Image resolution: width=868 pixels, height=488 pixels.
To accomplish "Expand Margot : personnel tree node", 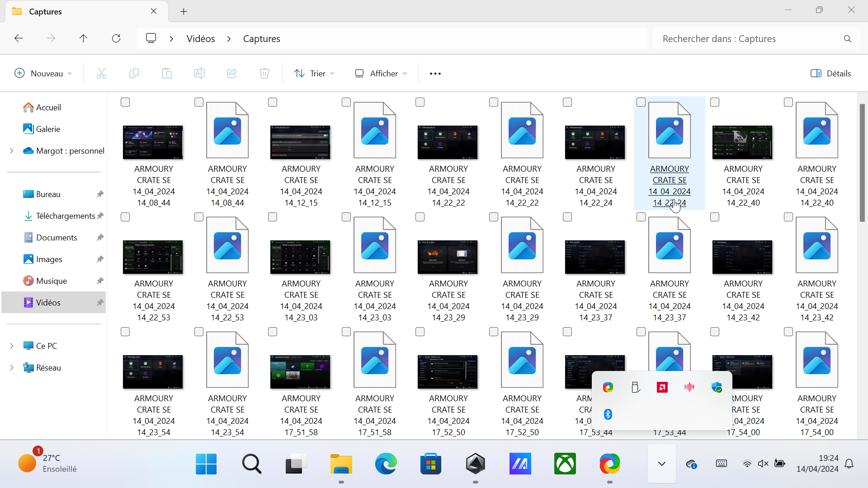I will (12, 151).
